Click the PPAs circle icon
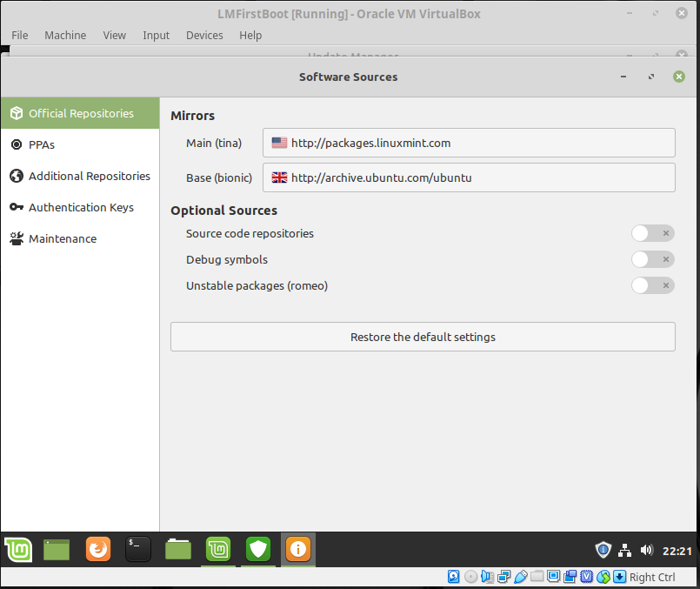The width and height of the screenshot is (700, 589). (17, 144)
